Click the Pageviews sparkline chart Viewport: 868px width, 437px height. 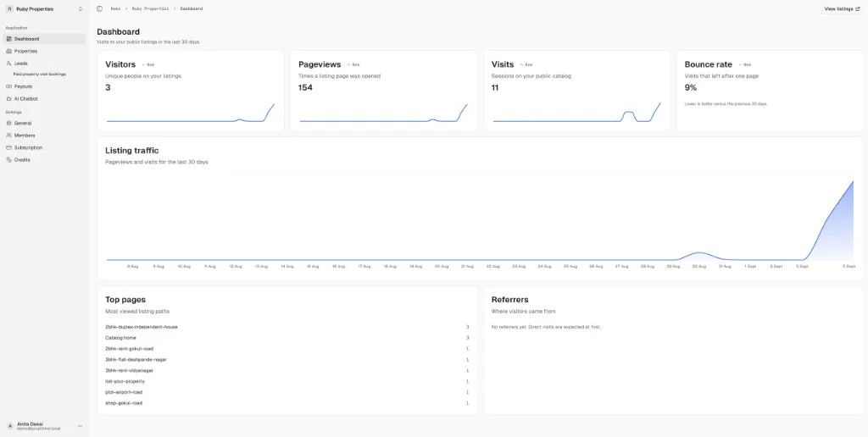384,113
